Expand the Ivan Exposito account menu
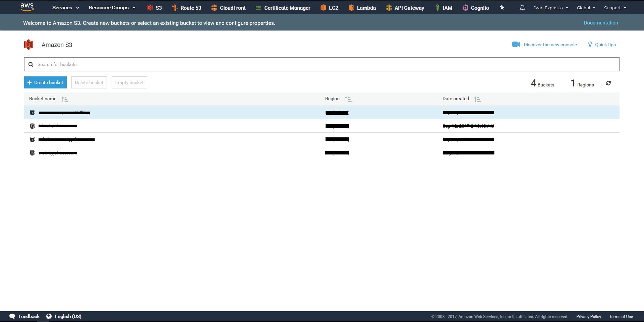 click(551, 8)
